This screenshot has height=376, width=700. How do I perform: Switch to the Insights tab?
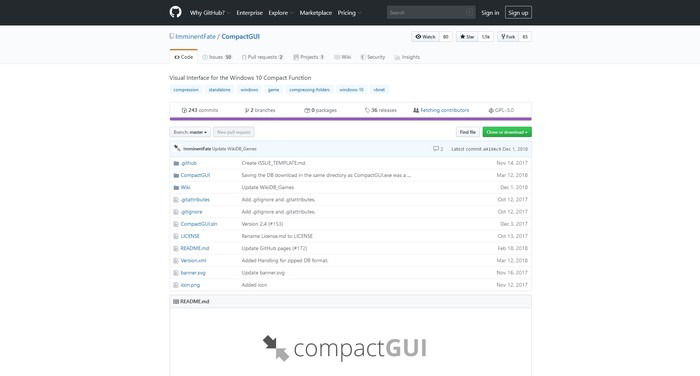tap(407, 57)
